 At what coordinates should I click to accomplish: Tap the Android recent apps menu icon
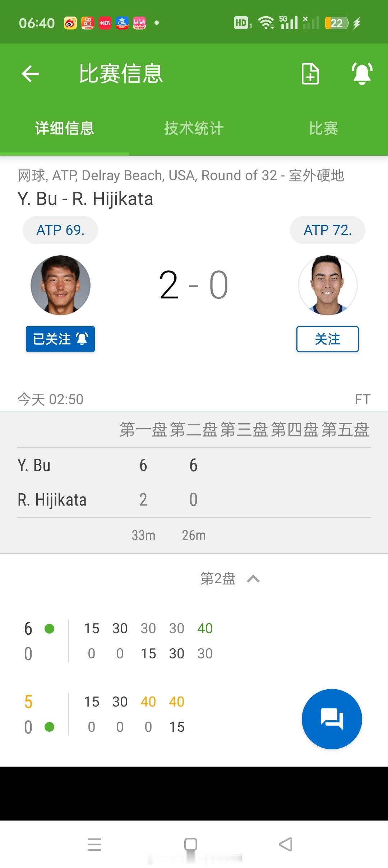coord(94,844)
